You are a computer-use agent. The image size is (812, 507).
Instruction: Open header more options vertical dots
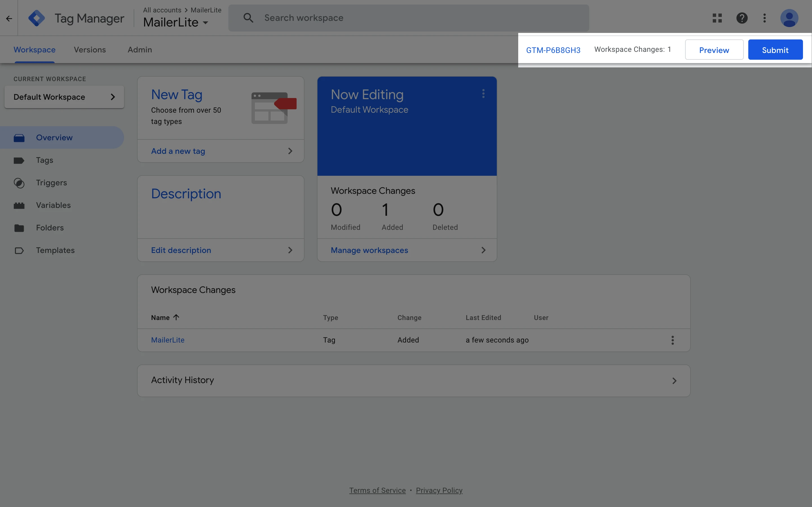click(764, 18)
